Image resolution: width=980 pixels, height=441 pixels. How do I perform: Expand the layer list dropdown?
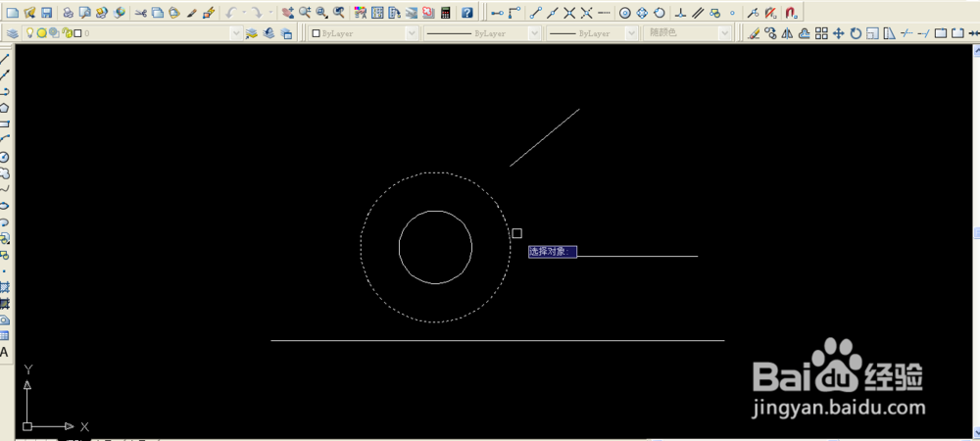coord(236,33)
